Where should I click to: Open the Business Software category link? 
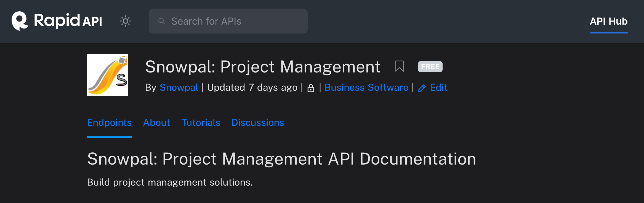click(x=366, y=87)
